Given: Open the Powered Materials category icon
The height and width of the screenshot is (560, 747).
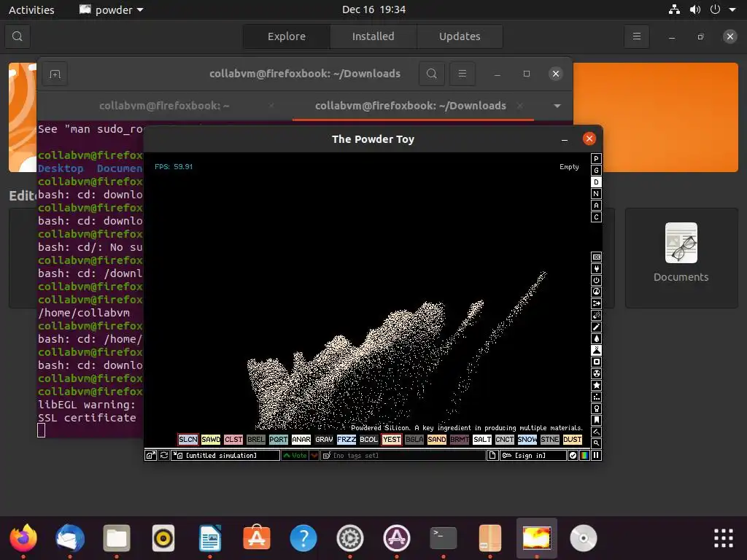Looking at the screenshot, I should [x=596, y=281].
